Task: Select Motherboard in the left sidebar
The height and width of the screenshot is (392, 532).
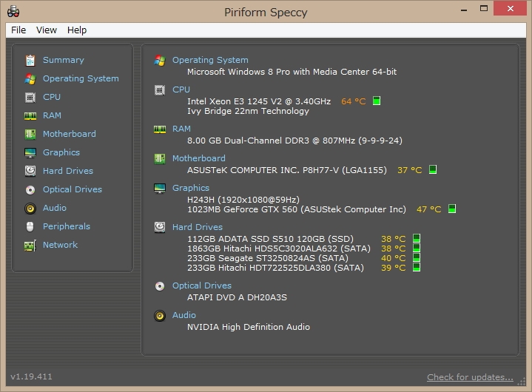Action: coord(69,134)
